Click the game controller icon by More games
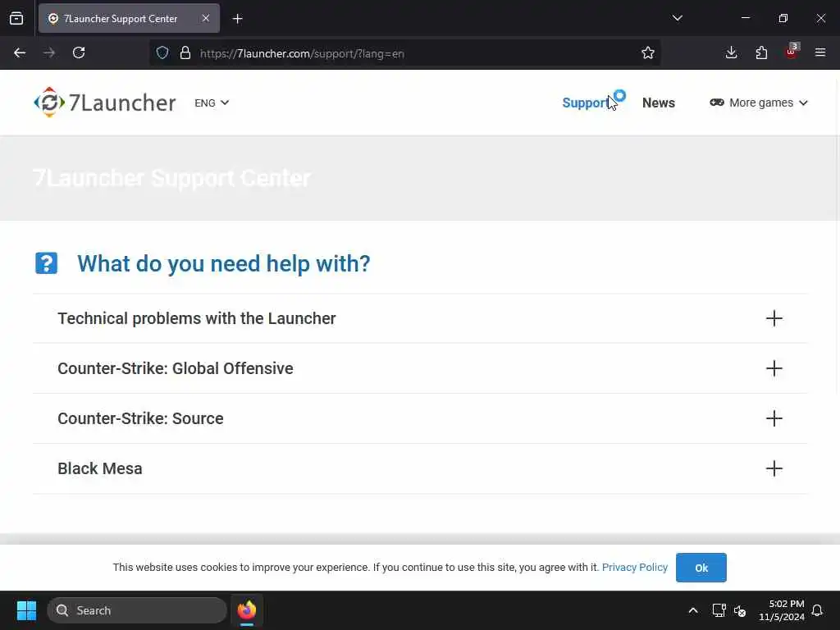This screenshot has height=630, width=840. (717, 103)
